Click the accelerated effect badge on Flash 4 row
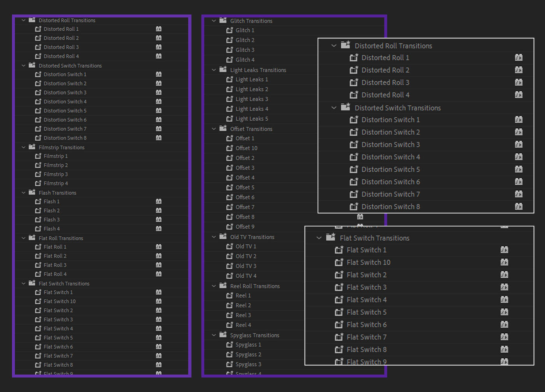 (159, 229)
